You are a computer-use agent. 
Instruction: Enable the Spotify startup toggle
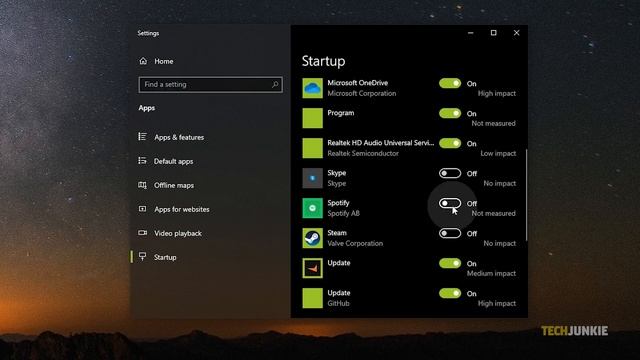click(450, 203)
